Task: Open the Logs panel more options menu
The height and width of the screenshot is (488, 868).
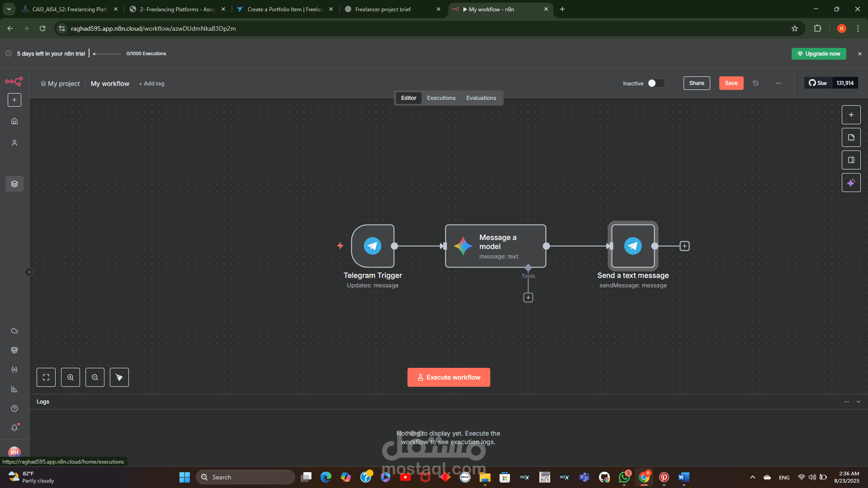Action: coord(847,402)
